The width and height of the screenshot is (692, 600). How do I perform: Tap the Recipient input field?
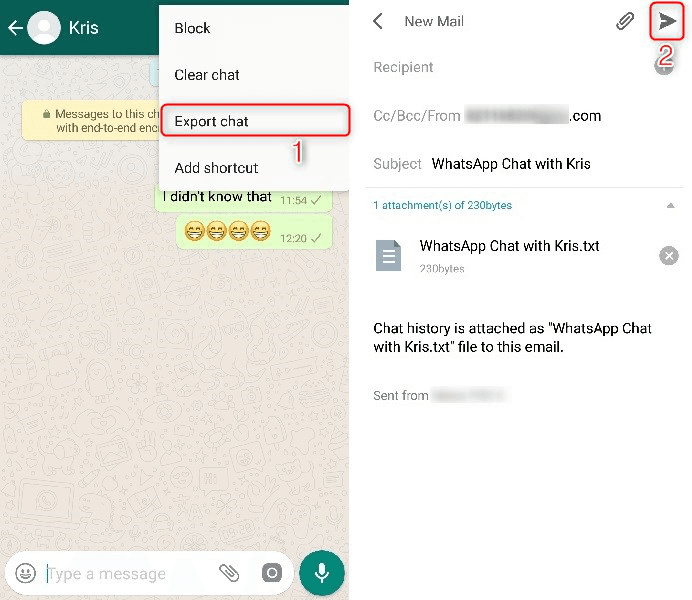(x=500, y=68)
